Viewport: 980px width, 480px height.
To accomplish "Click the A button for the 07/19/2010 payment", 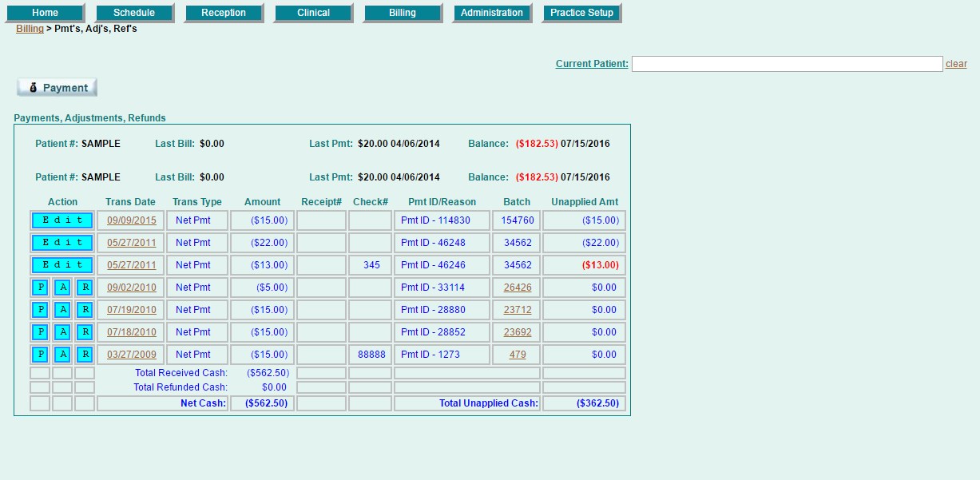I will [x=62, y=310].
